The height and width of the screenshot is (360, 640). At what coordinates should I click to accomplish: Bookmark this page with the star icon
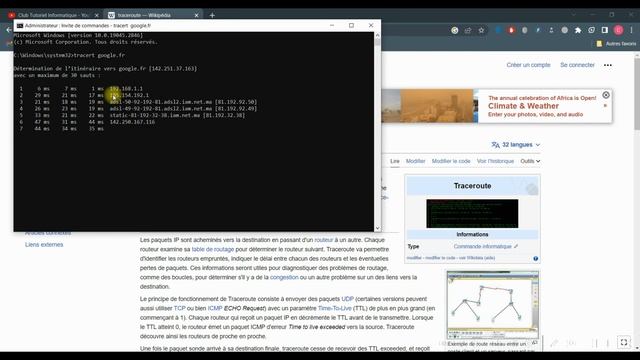click(481, 30)
